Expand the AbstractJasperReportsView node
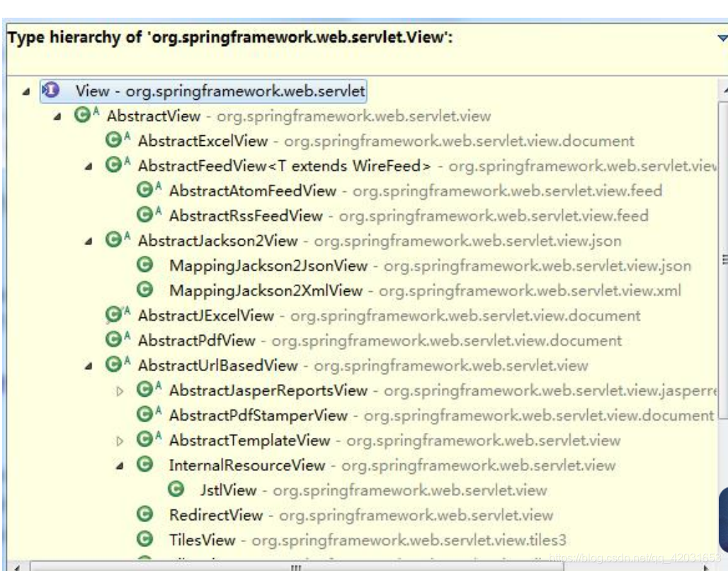 (119, 391)
